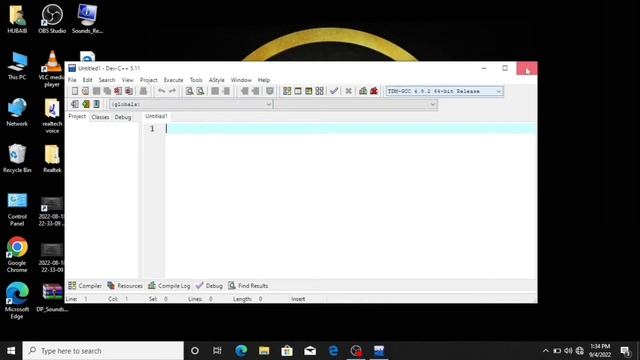Click the Debug checkmark icon
This screenshot has height=360, width=640.
pyautogui.click(x=334, y=91)
